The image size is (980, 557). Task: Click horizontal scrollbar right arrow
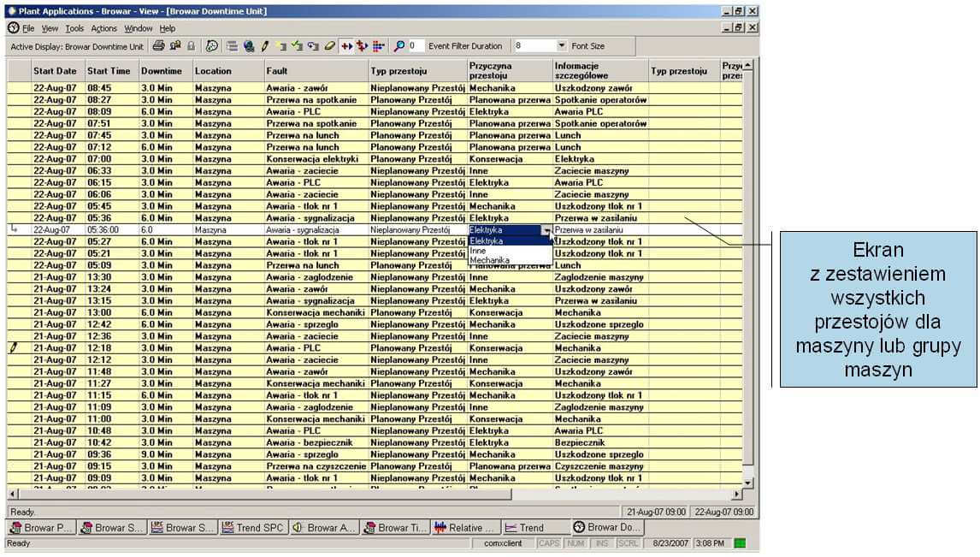coord(736,494)
